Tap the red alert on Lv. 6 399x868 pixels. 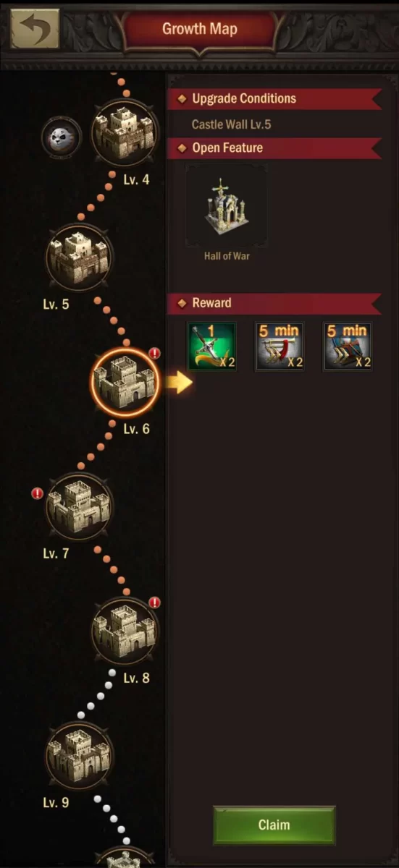tap(154, 353)
